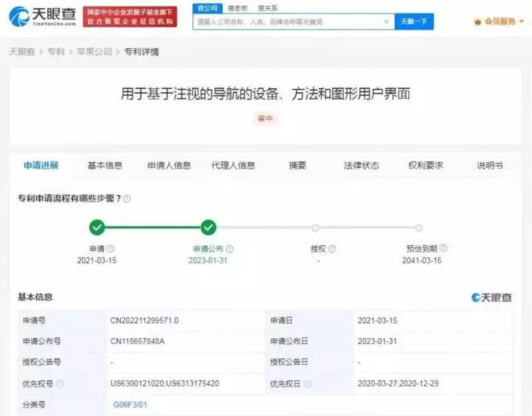
Task: Go to 专利 breadcrumb link
Action: click(x=56, y=52)
